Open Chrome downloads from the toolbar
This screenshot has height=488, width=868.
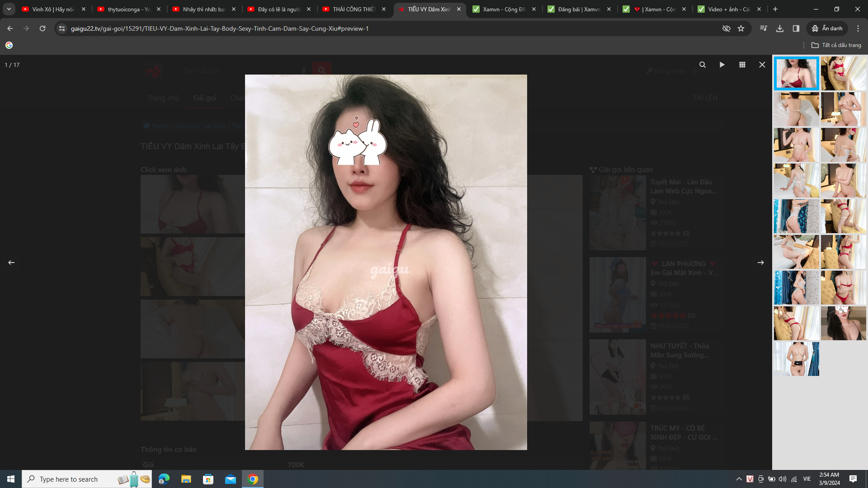[779, 28]
